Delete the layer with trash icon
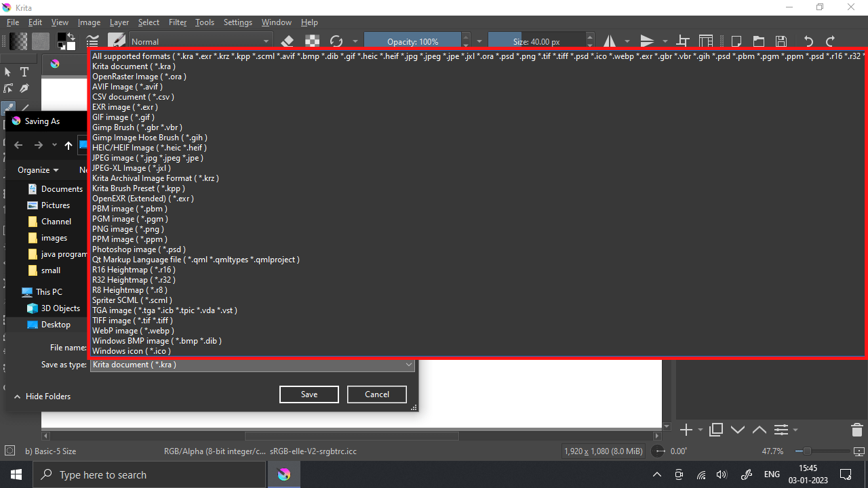Image resolution: width=868 pixels, height=488 pixels. [x=856, y=430]
